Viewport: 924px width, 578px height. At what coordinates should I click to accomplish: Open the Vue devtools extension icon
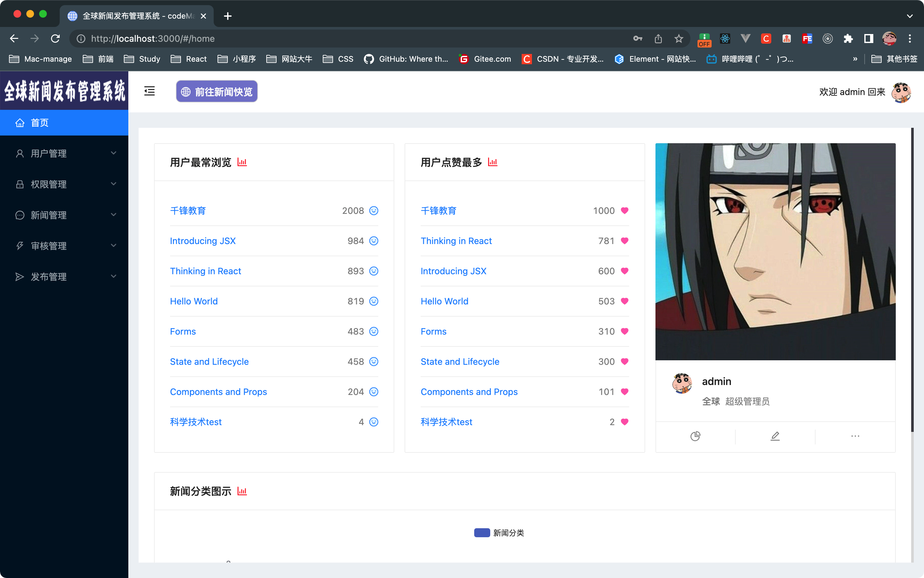click(745, 39)
